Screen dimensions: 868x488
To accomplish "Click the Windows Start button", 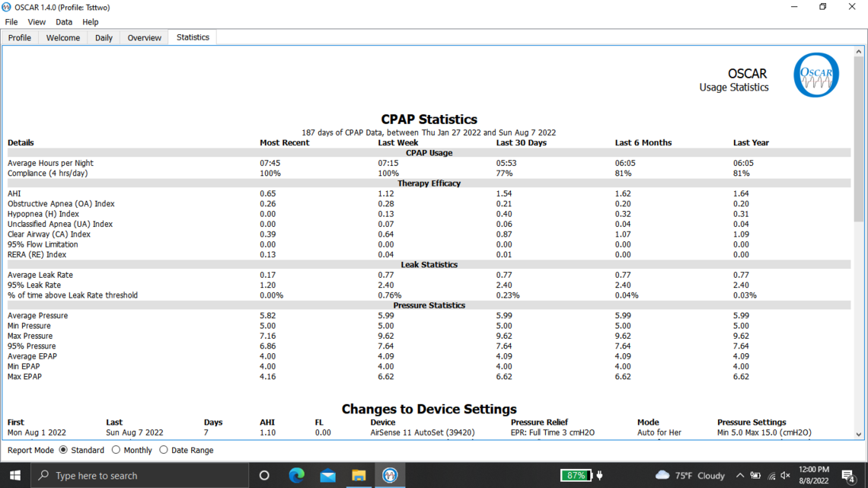I will [15, 475].
